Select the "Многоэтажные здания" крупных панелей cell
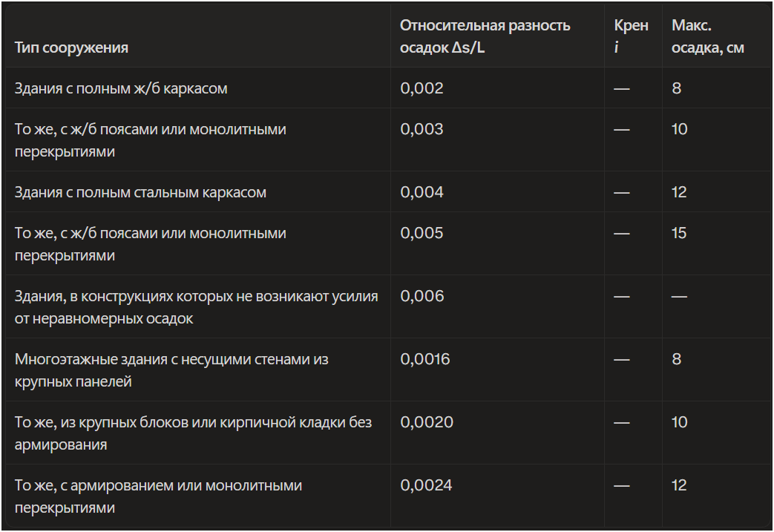Screen dimensions: 774x532 pos(171,370)
